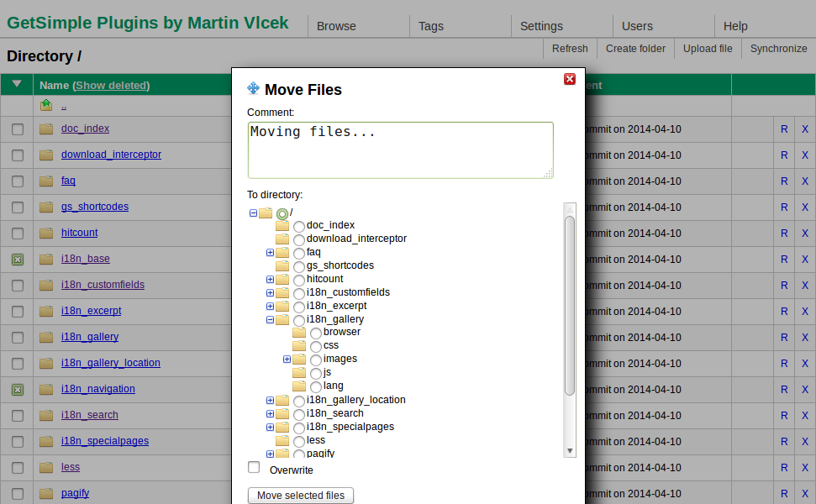Select the gs_shortcodes destination radio button

(x=299, y=266)
